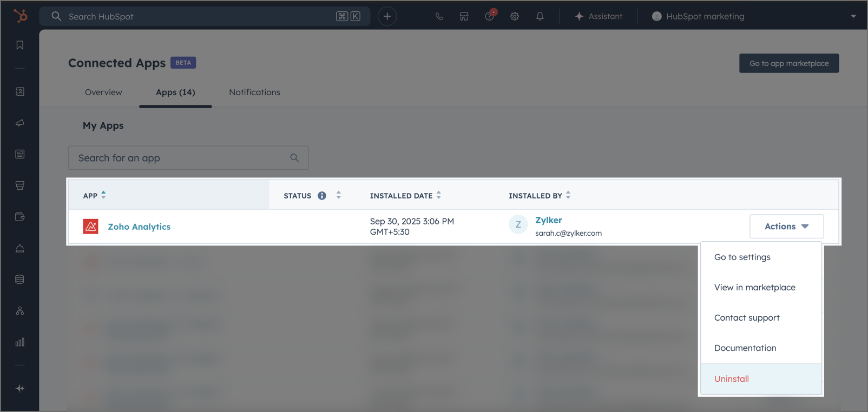Click the Connected Apps page title

pos(117,63)
